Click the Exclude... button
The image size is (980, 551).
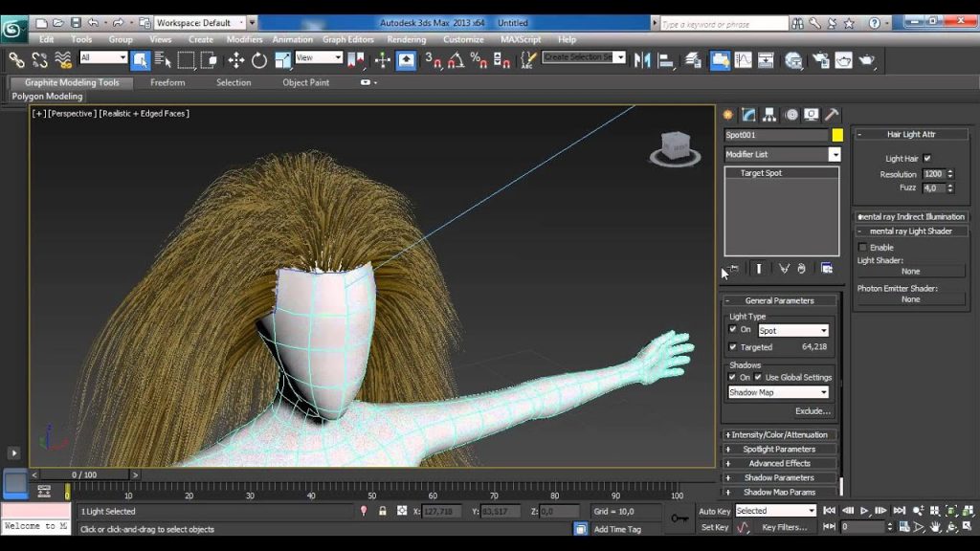(813, 411)
